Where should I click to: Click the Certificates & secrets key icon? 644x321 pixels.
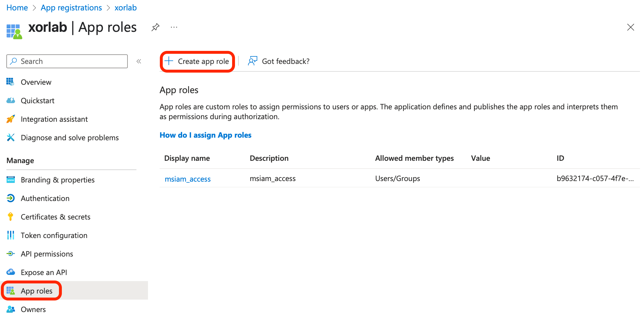pos(10,217)
